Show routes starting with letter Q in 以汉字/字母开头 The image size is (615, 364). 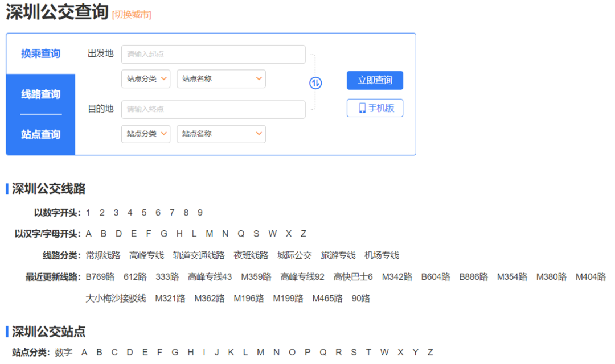tap(241, 234)
